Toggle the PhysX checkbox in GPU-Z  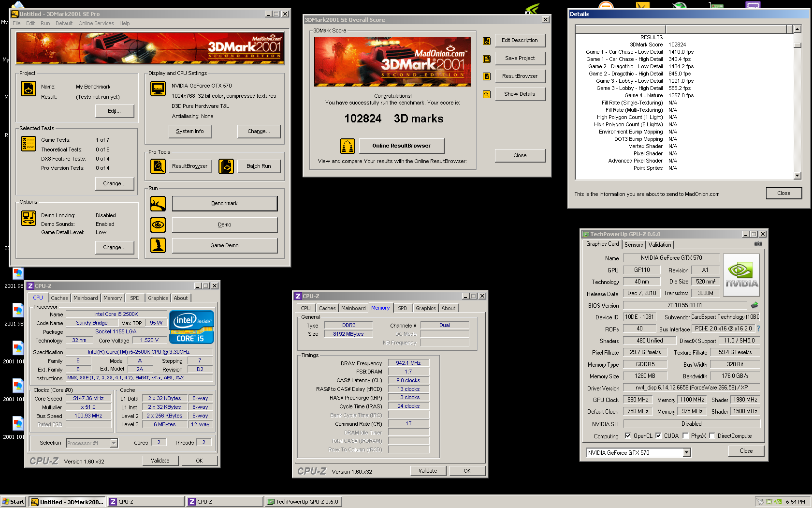[685, 435]
